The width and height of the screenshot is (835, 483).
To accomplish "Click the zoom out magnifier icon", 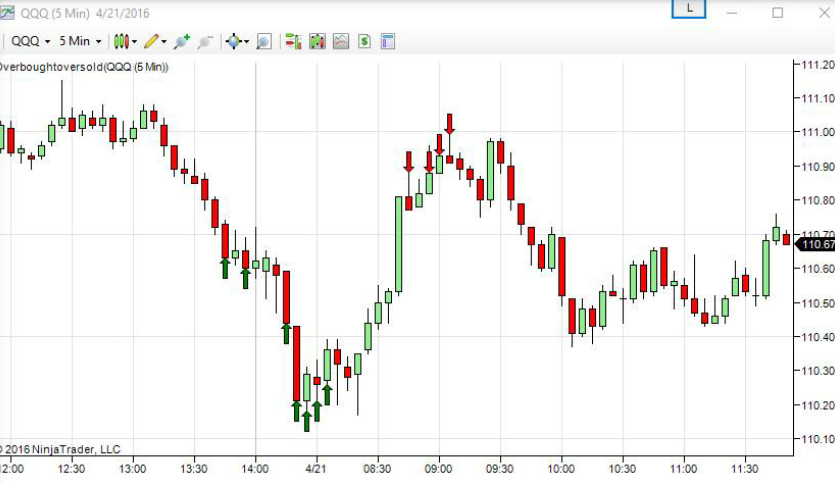I will [x=205, y=41].
